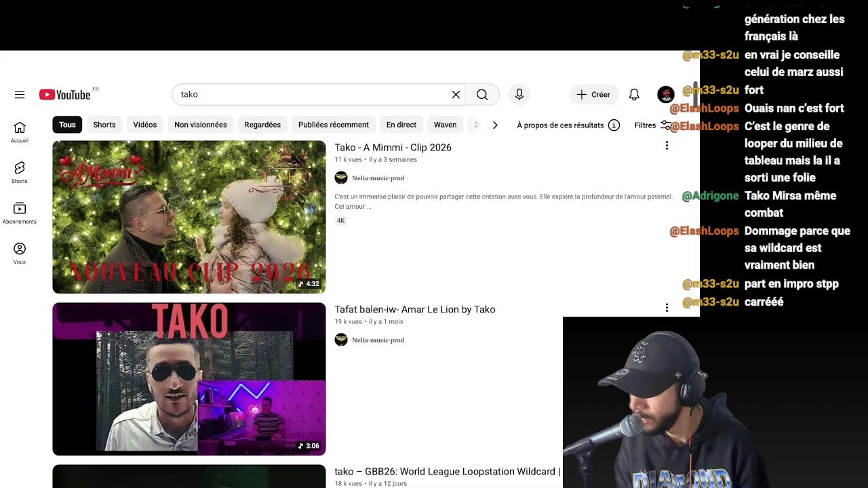The width and height of the screenshot is (868, 488).
Task: Click @Adrigone username in the chat overlay
Action: pos(710,196)
